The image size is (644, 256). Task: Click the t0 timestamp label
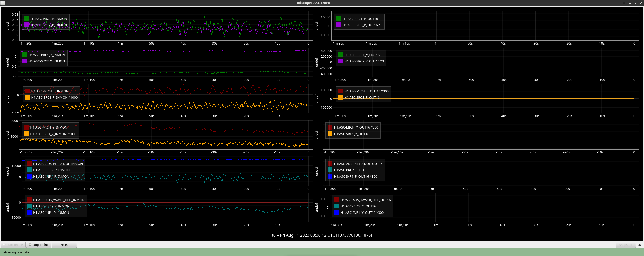[322, 235]
